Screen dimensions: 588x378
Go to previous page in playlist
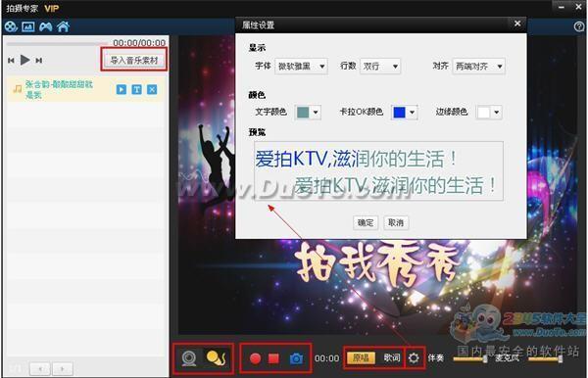pos(40,369)
